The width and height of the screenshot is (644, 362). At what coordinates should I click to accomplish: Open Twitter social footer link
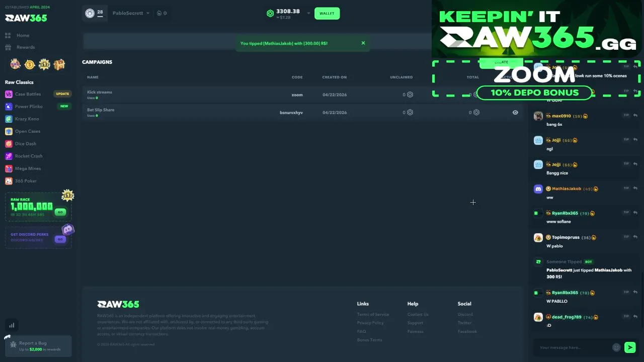[464, 323]
